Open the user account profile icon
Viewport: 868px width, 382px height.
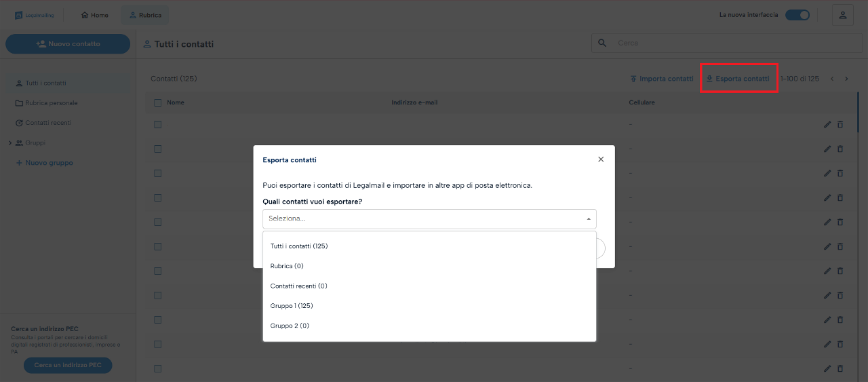[843, 15]
